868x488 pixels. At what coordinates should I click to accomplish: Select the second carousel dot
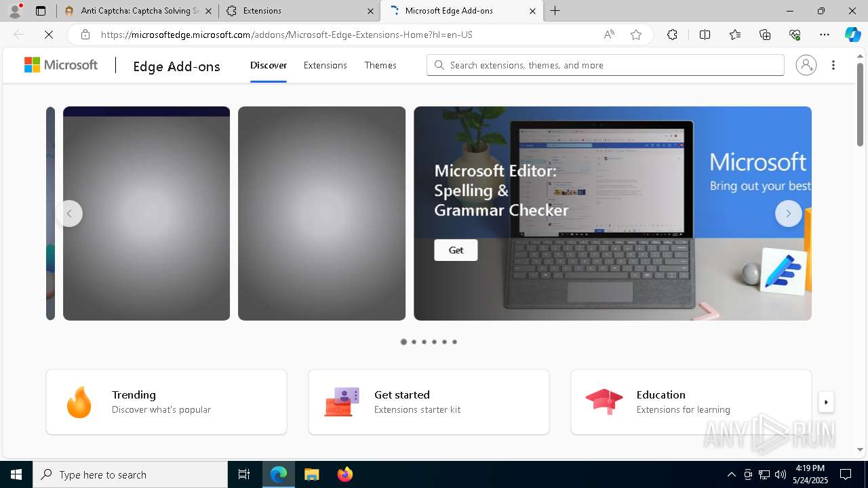coord(414,342)
